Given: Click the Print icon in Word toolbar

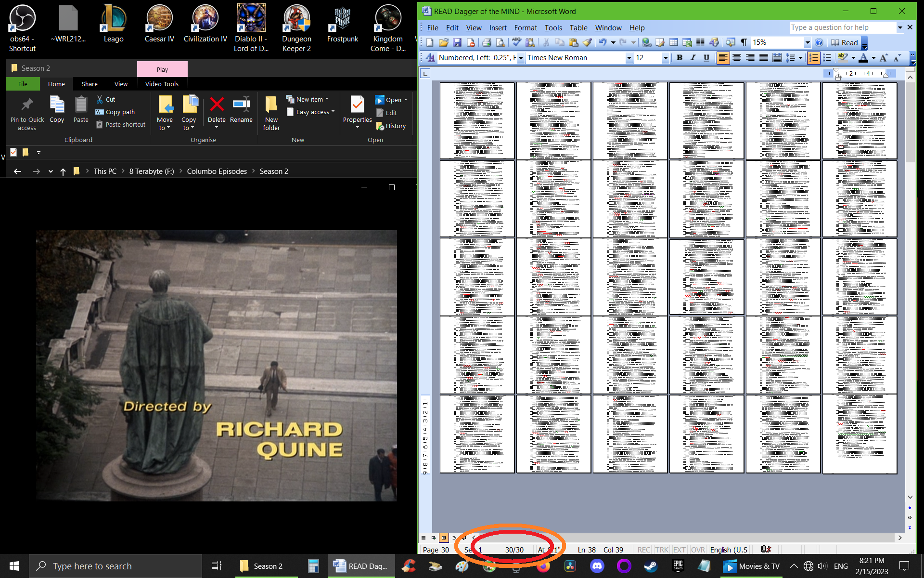Looking at the screenshot, I should (487, 43).
